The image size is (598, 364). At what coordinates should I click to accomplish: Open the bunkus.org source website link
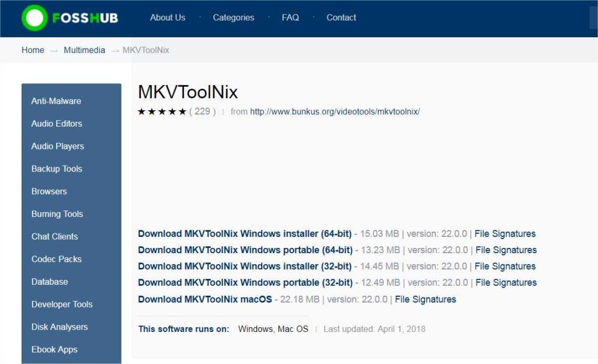pos(335,111)
